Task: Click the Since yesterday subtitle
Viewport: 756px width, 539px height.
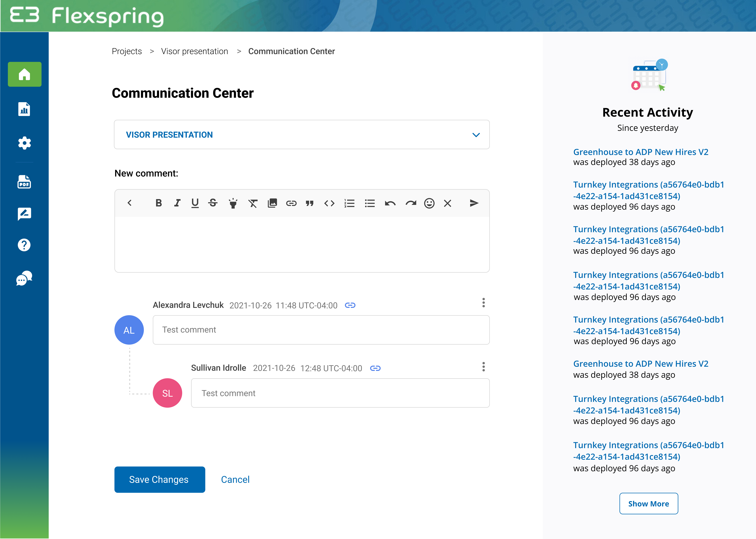Action: [648, 128]
